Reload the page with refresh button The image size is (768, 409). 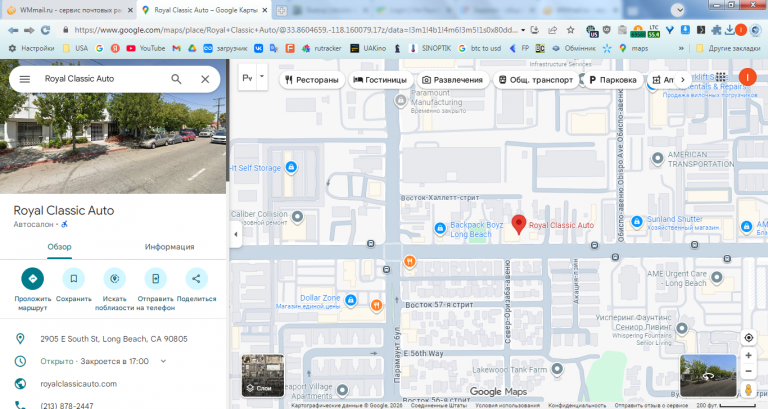coord(46,30)
